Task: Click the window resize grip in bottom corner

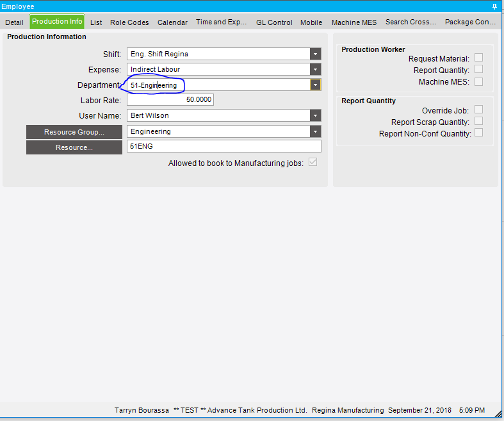Action: (498, 414)
